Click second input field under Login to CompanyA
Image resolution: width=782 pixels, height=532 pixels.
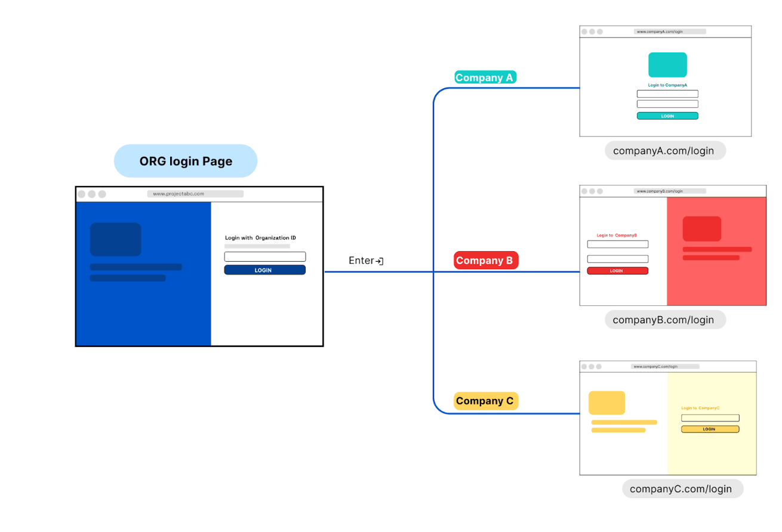(667, 104)
